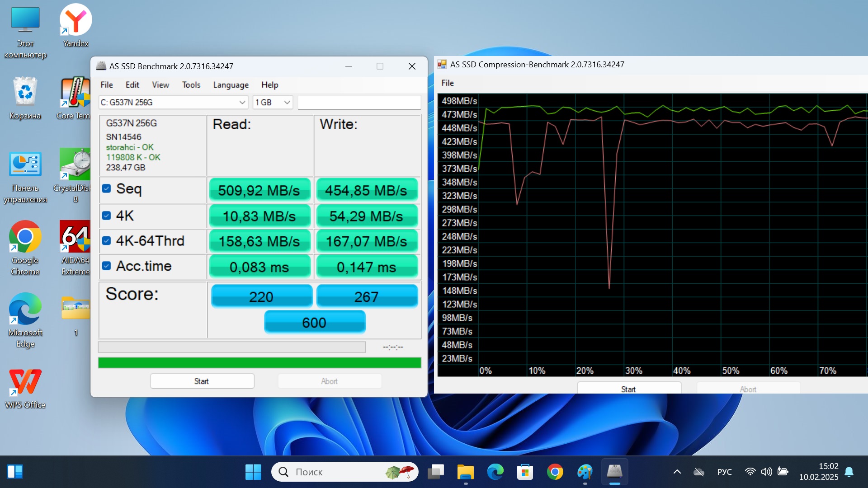Click the total score 600 box
The width and height of the screenshot is (868, 488).
click(x=315, y=322)
